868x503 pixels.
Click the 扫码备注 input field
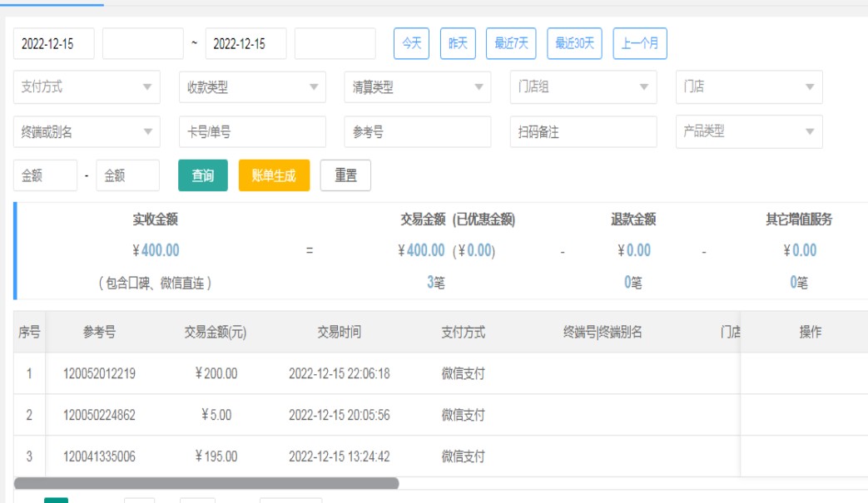coord(583,132)
